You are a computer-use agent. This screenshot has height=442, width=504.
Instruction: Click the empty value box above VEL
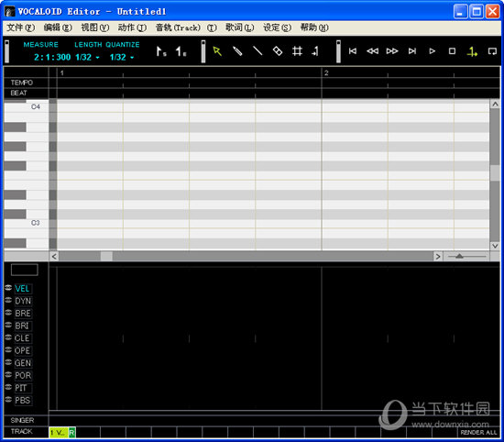point(25,270)
